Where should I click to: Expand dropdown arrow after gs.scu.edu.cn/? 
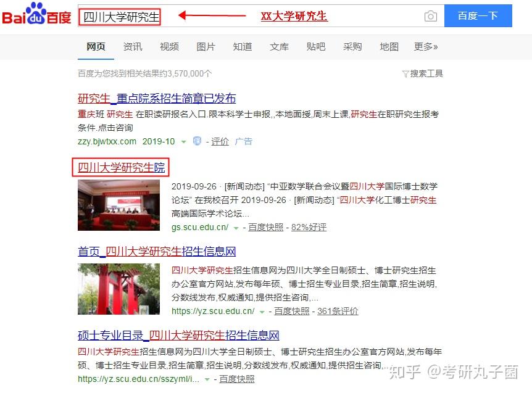click(x=236, y=228)
